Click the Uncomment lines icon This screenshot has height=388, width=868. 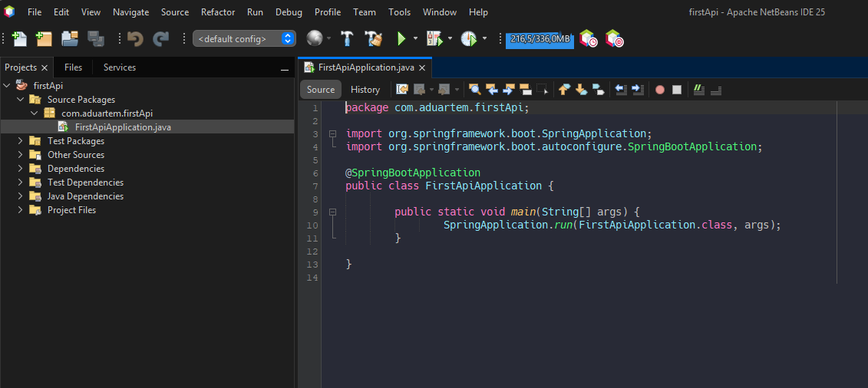(716, 90)
